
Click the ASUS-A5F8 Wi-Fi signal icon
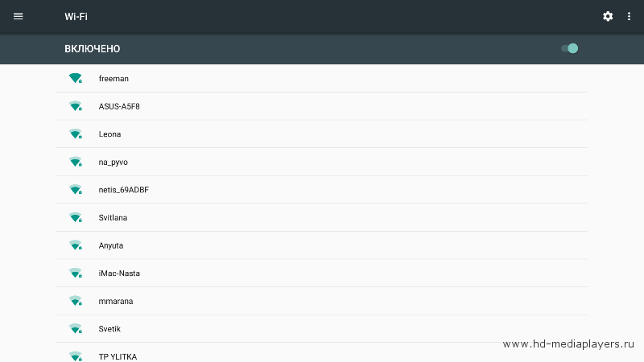coord(76,106)
